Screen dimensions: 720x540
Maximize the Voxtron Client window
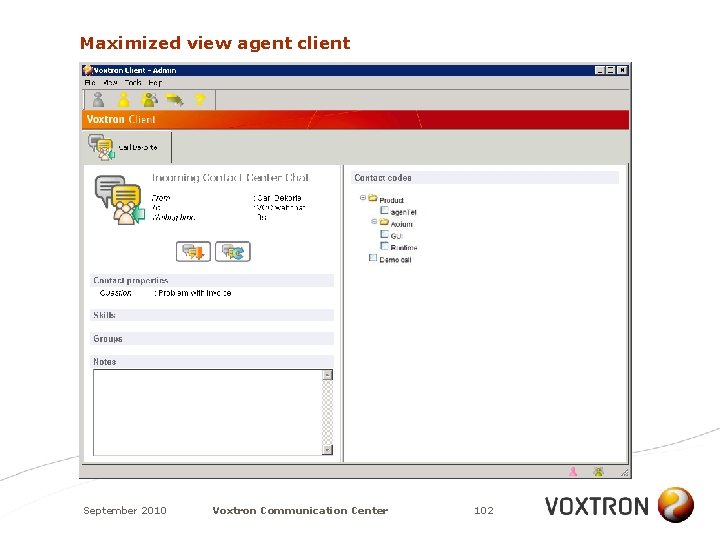[x=610, y=70]
